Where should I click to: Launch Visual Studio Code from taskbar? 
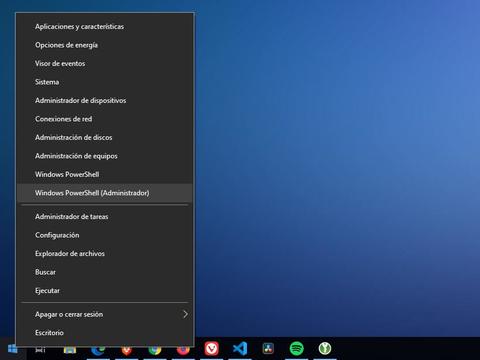tap(240, 349)
